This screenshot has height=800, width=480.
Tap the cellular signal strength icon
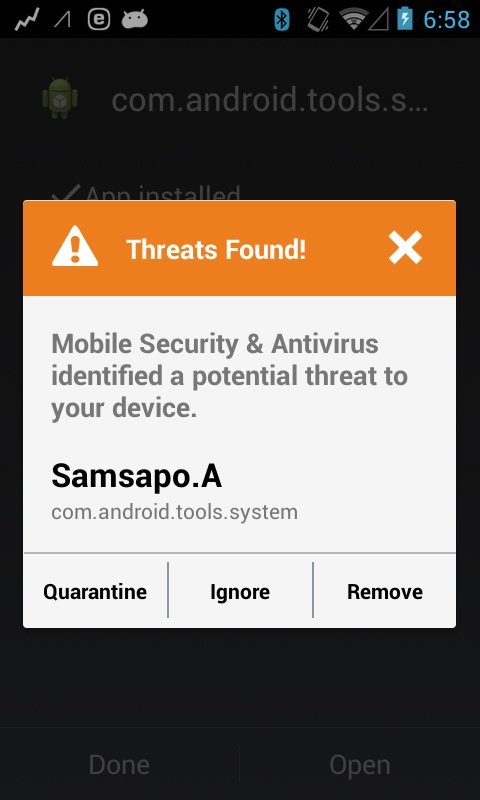tap(378, 19)
